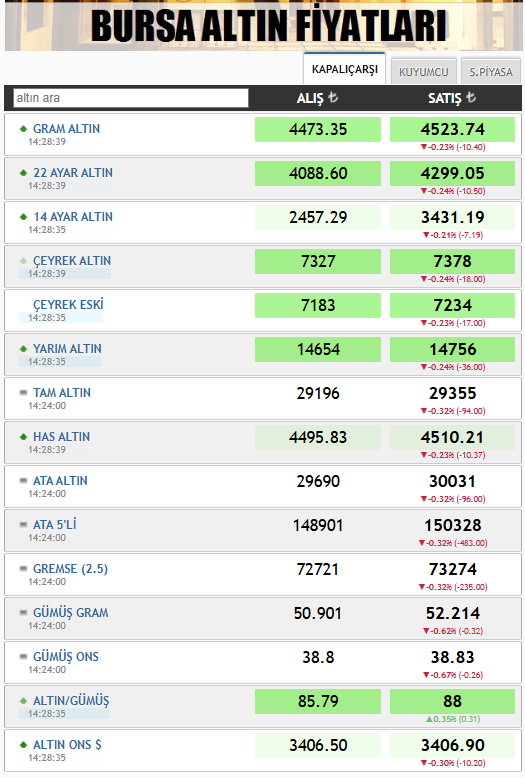Image resolution: width=525 pixels, height=778 pixels.
Task: Open the HAS ALTIN link
Action: (62, 437)
